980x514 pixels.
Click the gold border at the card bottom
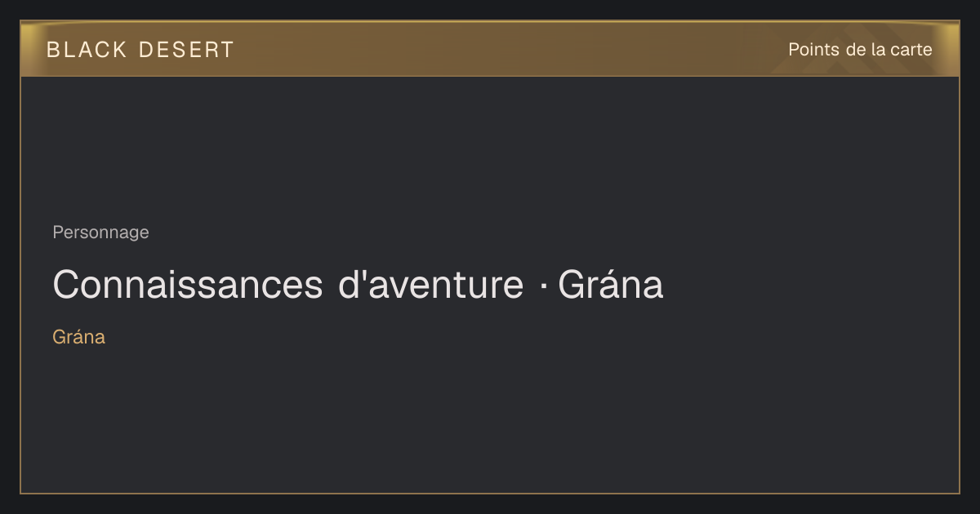490,493
